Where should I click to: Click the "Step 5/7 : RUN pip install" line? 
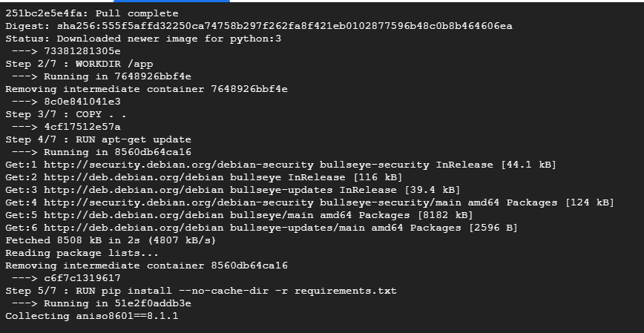click(201, 291)
